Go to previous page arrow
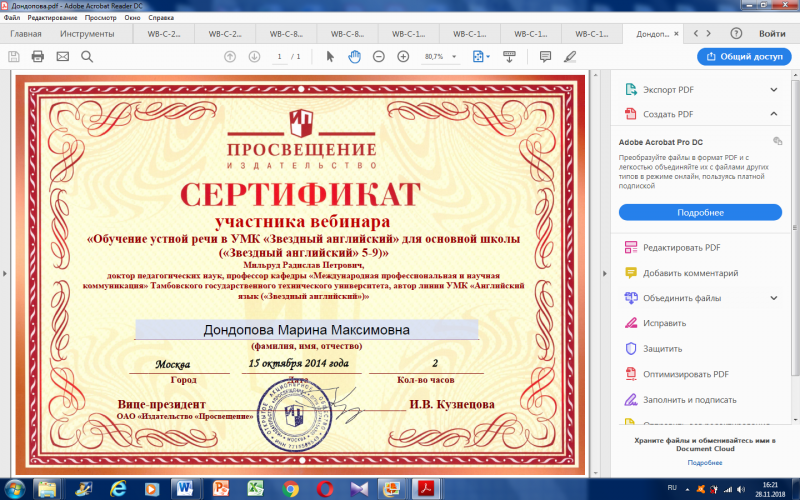Image resolution: width=800 pixels, height=500 pixels. tap(230, 57)
